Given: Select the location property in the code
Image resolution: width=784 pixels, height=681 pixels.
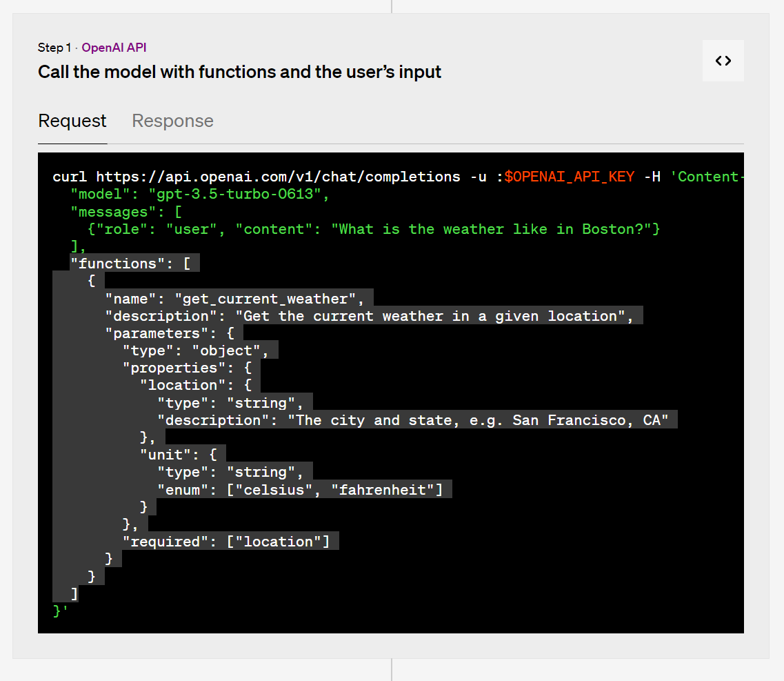Looking at the screenshot, I should click(183, 384).
